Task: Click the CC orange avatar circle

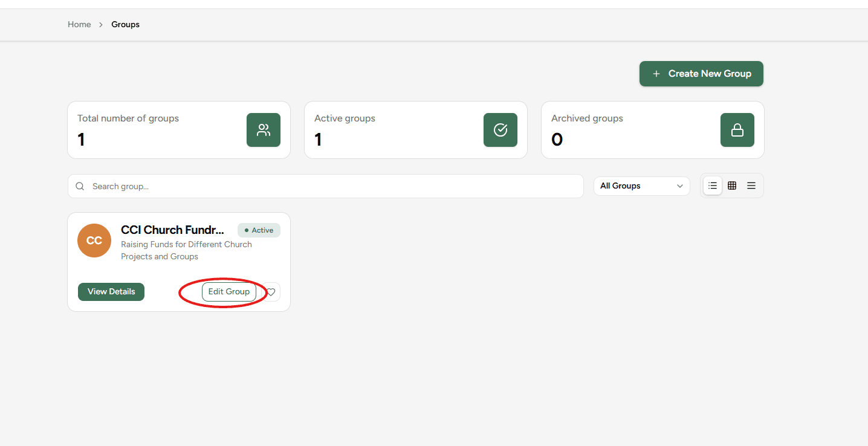Action: [94, 241]
